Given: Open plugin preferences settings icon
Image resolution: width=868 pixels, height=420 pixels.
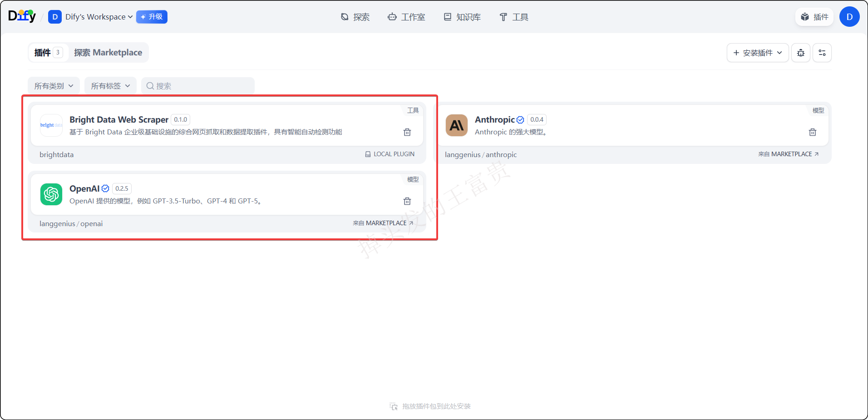Looking at the screenshot, I should click(822, 53).
